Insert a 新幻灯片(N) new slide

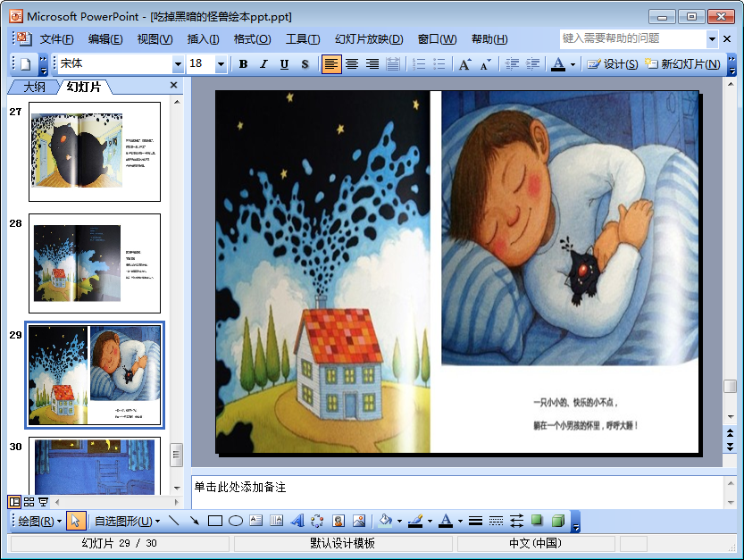682,64
